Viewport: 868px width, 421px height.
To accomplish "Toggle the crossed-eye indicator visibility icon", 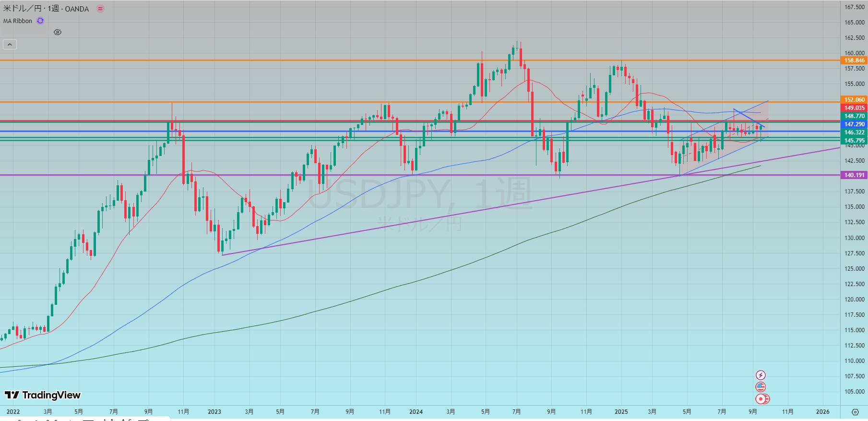I will [58, 32].
